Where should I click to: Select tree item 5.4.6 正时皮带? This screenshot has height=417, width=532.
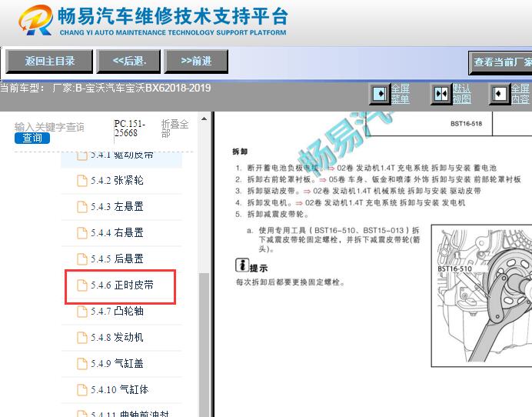click(x=121, y=285)
